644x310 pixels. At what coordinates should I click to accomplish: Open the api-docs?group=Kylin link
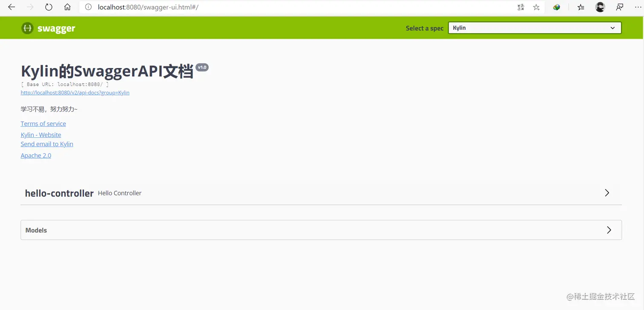click(75, 93)
